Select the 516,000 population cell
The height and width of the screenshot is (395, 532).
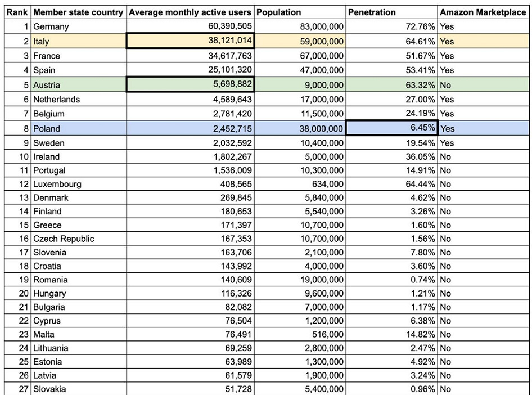tap(300, 334)
